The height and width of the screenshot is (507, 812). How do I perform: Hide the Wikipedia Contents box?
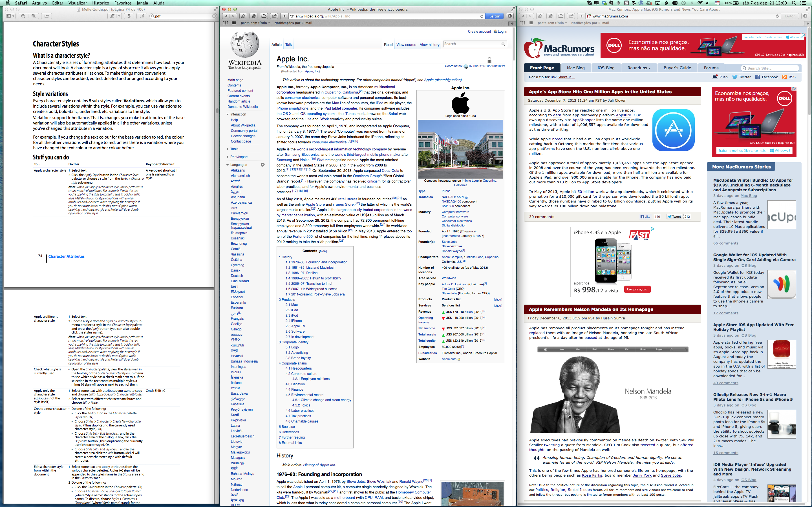pos(323,251)
